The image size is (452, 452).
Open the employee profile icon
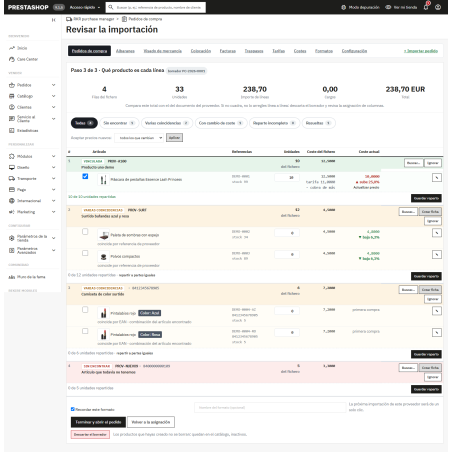click(438, 7)
